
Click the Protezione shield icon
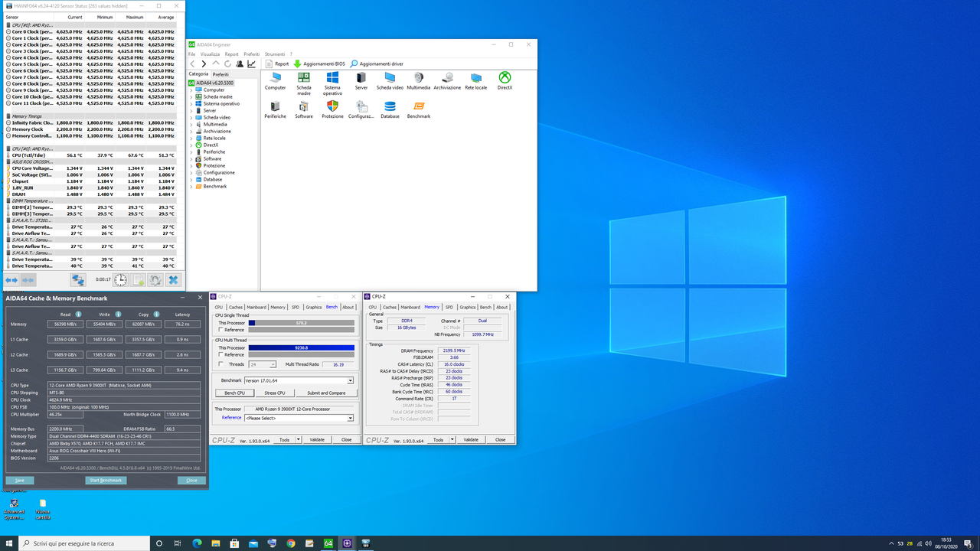tap(332, 107)
